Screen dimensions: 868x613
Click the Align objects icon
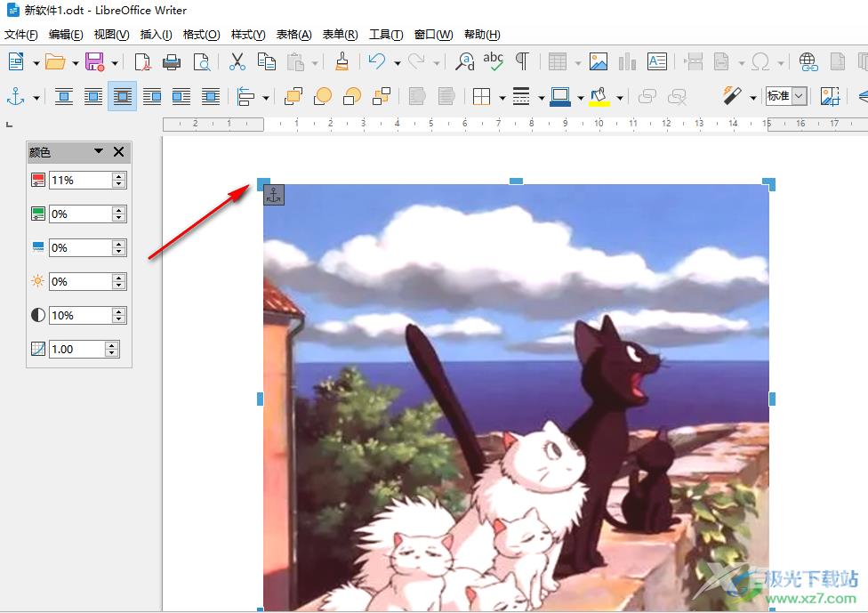point(245,97)
